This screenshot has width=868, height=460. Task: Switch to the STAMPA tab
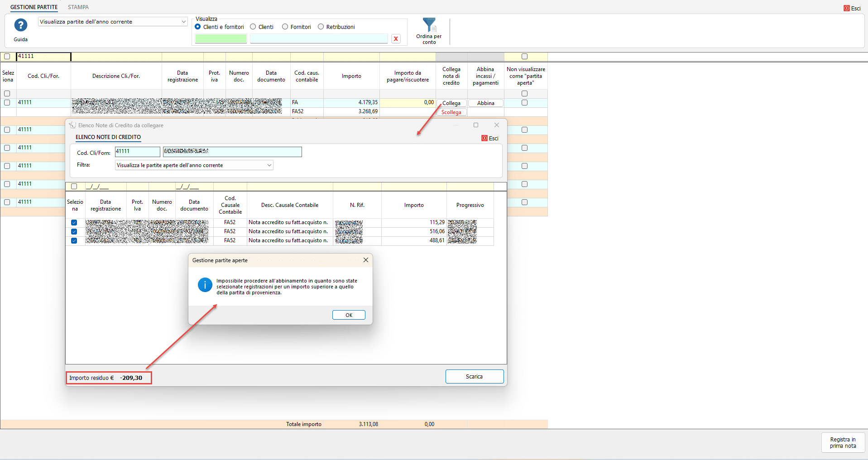coord(78,7)
